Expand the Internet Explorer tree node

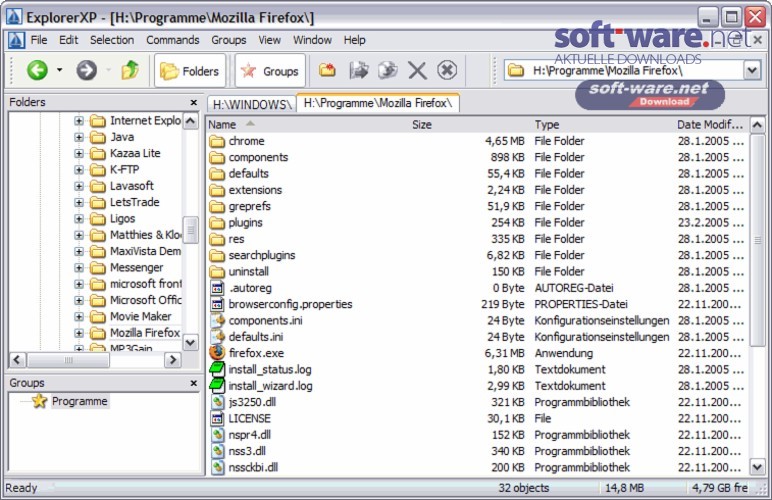79,121
